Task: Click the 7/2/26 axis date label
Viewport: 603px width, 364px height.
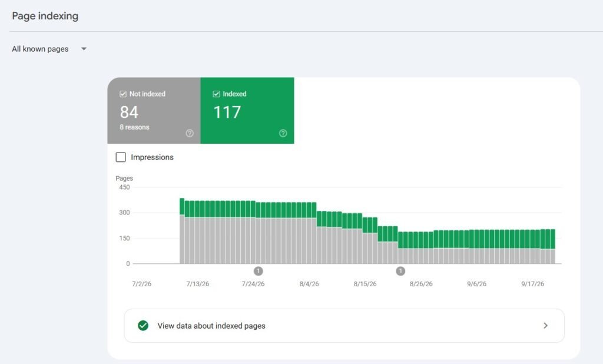Action: click(x=141, y=284)
